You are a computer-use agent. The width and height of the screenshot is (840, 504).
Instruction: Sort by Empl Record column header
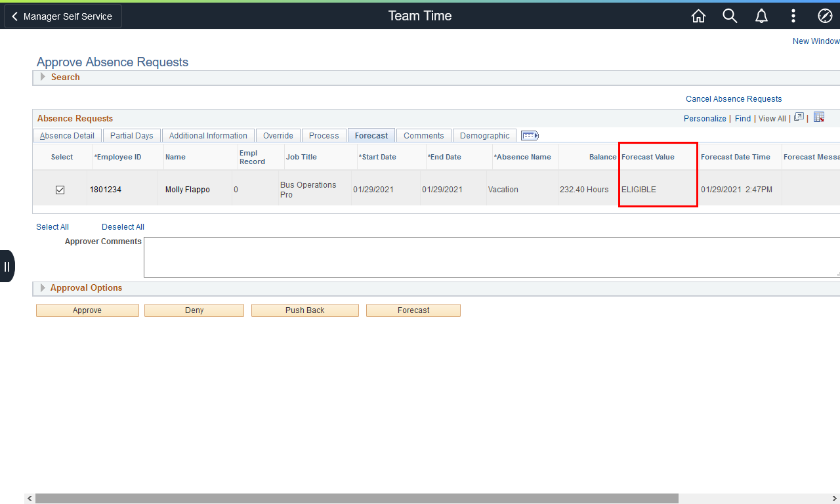[253, 157]
